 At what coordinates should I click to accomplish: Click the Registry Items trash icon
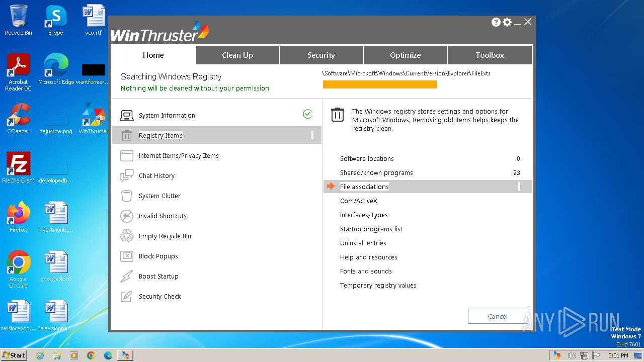126,136
